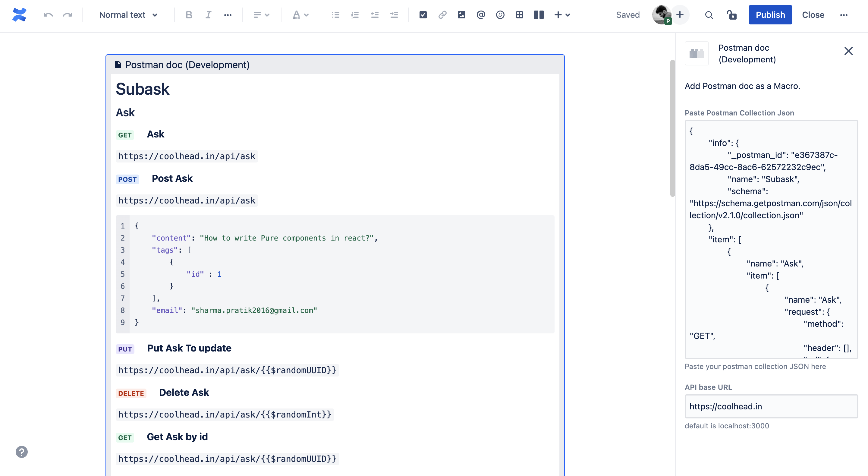Expand the text alignment dropdown
Viewport: 868px width, 476px height.
click(262, 15)
